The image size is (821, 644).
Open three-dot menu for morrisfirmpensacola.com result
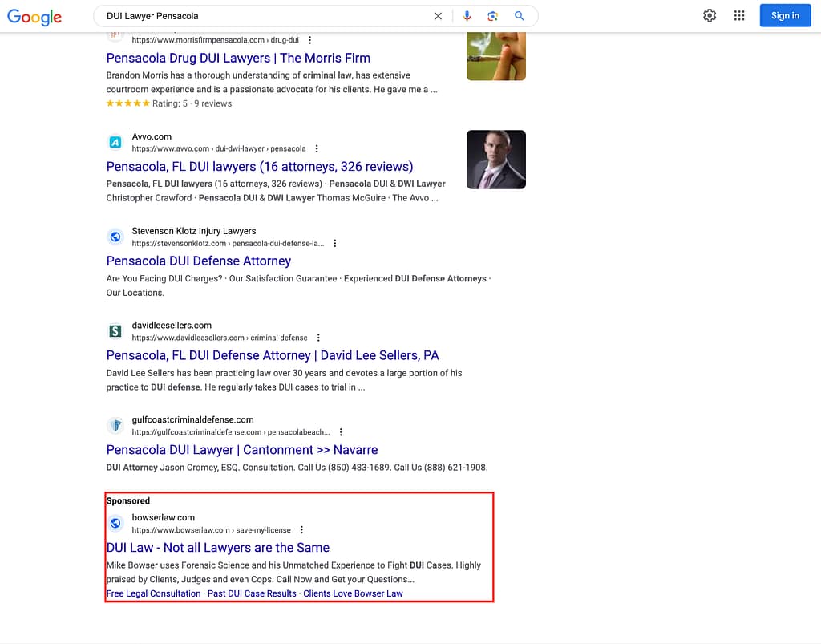(310, 40)
